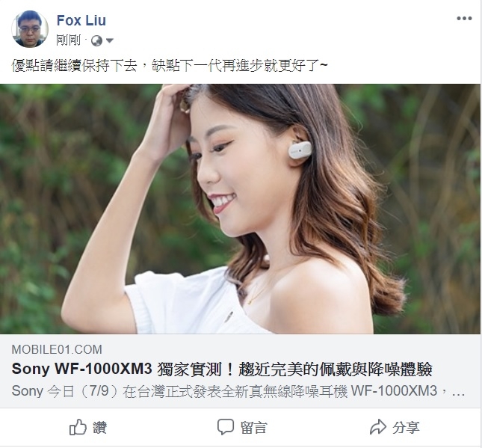Click the MOBILE01.COM source label
The width and height of the screenshot is (482, 448).
pyautogui.click(x=57, y=349)
